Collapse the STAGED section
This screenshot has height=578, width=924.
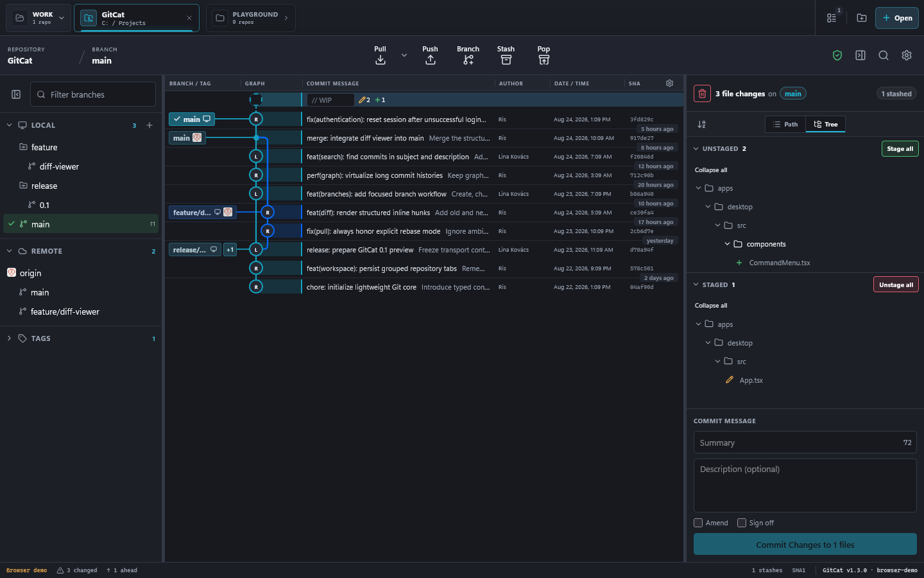(696, 285)
